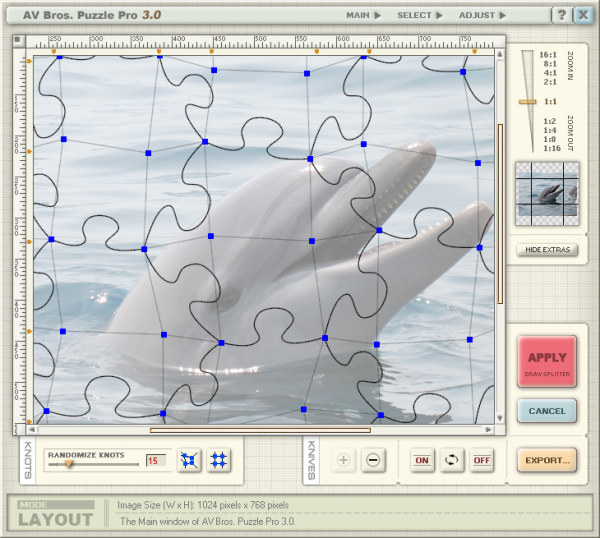This screenshot has width=600, height=538.
Task: Set zoom level to 1:8
Action: pyautogui.click(x=549, y=139)
